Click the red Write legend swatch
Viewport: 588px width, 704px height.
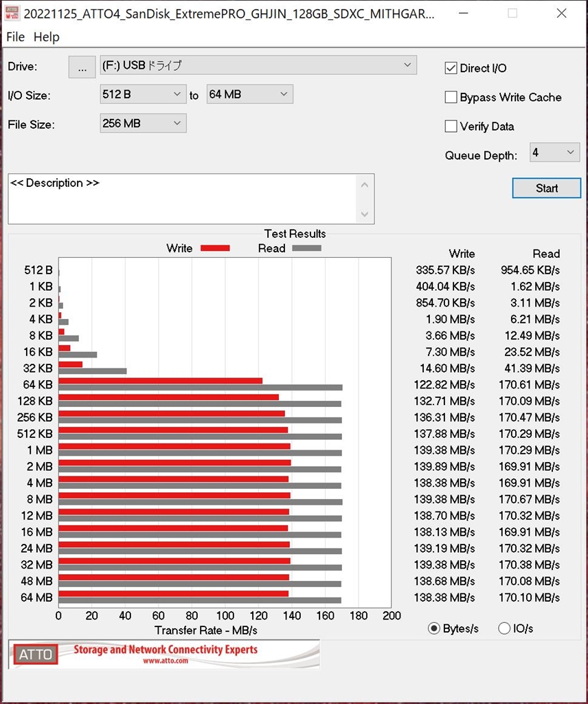(215, 248)
